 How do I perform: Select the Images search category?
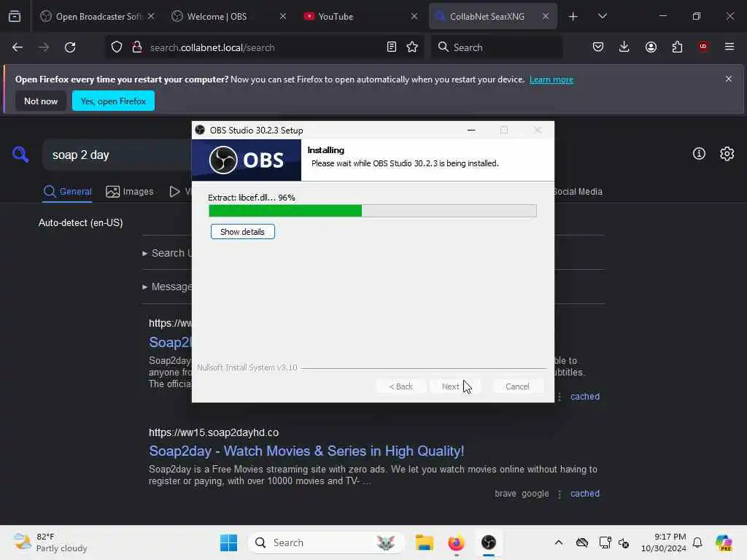coord(130,192)
